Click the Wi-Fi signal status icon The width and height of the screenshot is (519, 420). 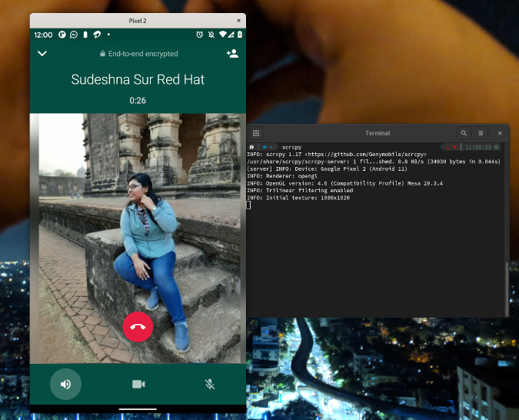[223, 35]
